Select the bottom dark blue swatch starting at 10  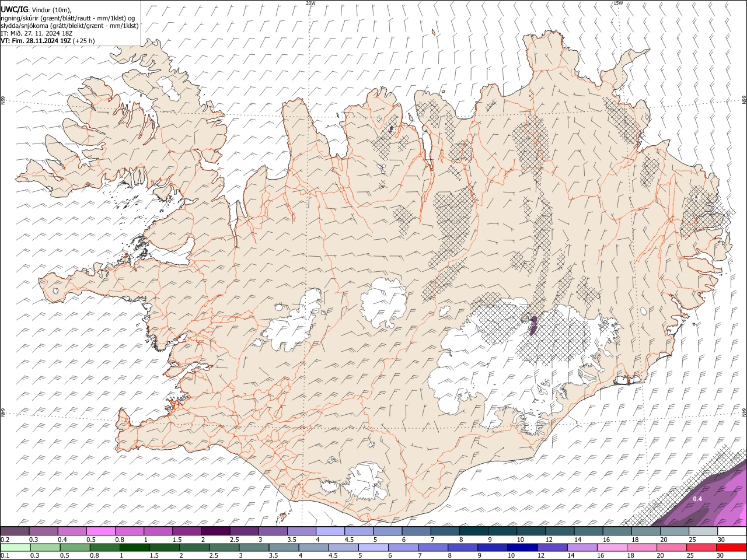[x=522, y=547]
